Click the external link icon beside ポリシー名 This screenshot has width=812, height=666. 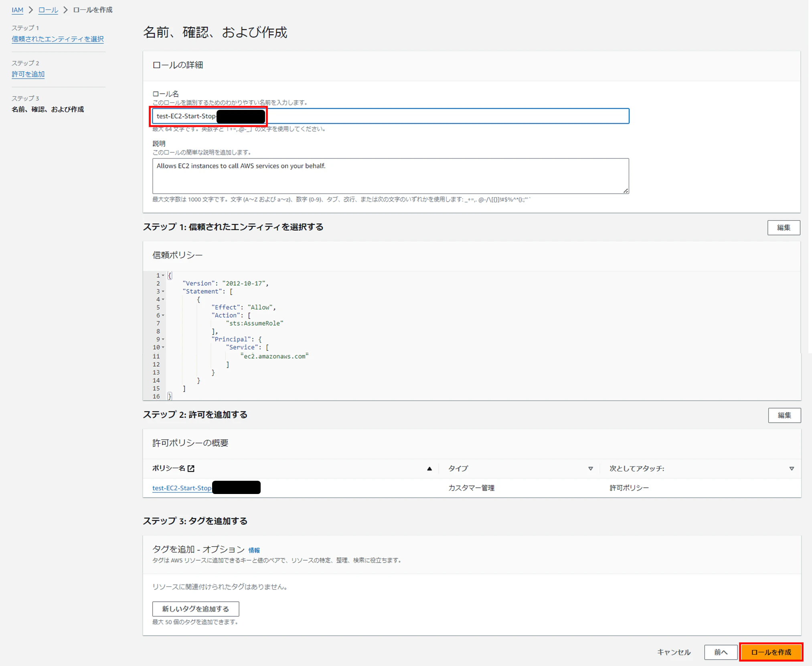point(191,468)
